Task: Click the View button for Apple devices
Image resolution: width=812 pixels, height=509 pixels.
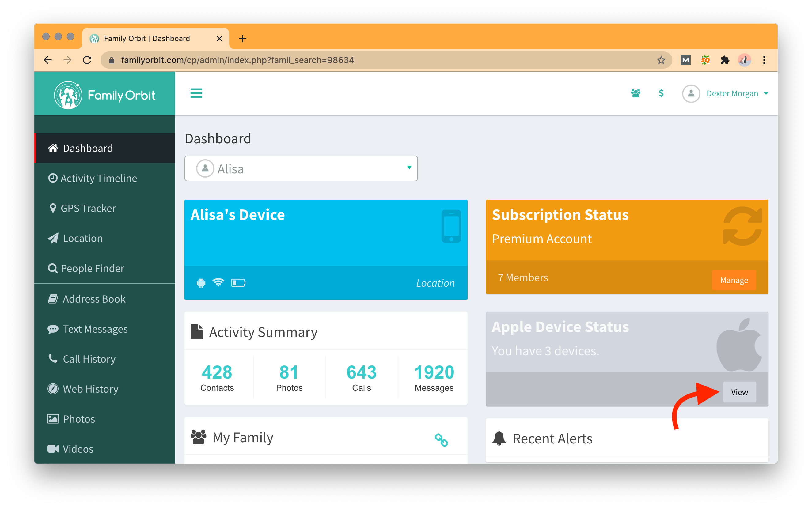Action: (x=739, y=392)
